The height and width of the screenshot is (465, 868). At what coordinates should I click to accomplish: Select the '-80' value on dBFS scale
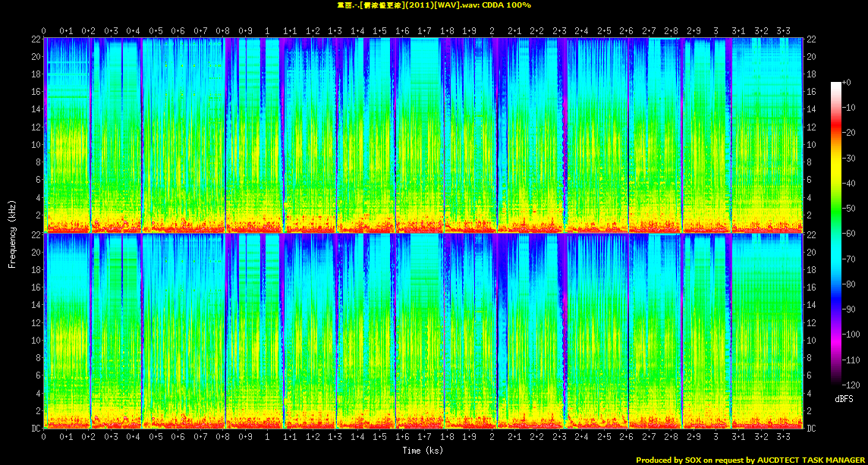tap(848, 284)
